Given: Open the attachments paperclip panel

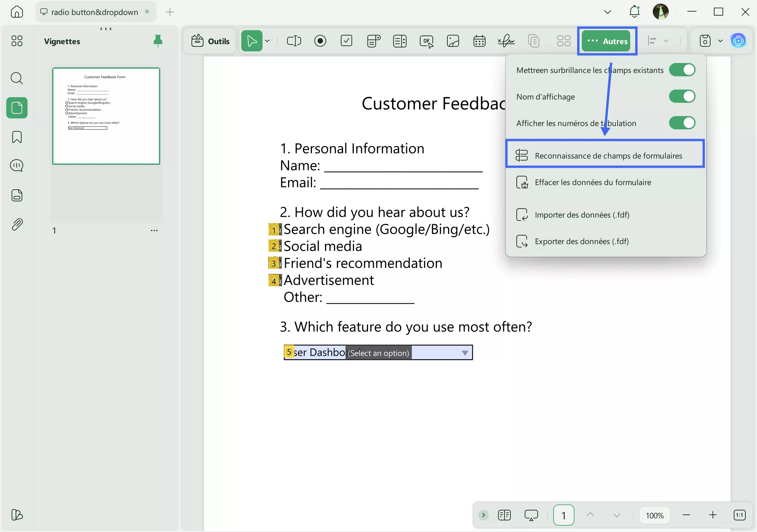Looking at the screenshot, I should 17,225.
